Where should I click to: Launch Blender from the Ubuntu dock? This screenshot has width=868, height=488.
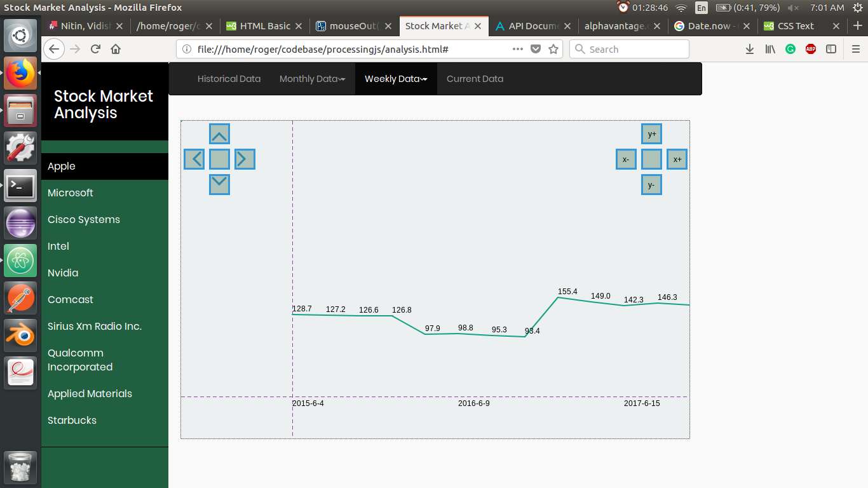[x=20, y=335]
